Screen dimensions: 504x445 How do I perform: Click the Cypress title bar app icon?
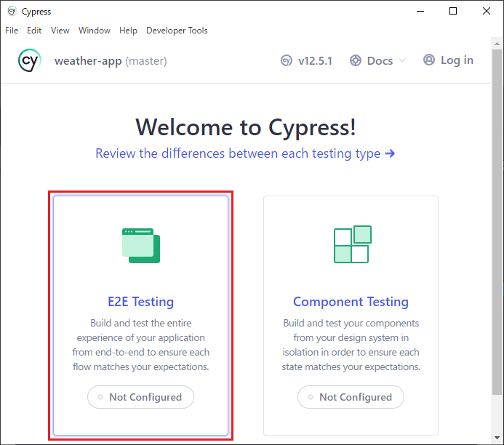[x=12, y=11]
